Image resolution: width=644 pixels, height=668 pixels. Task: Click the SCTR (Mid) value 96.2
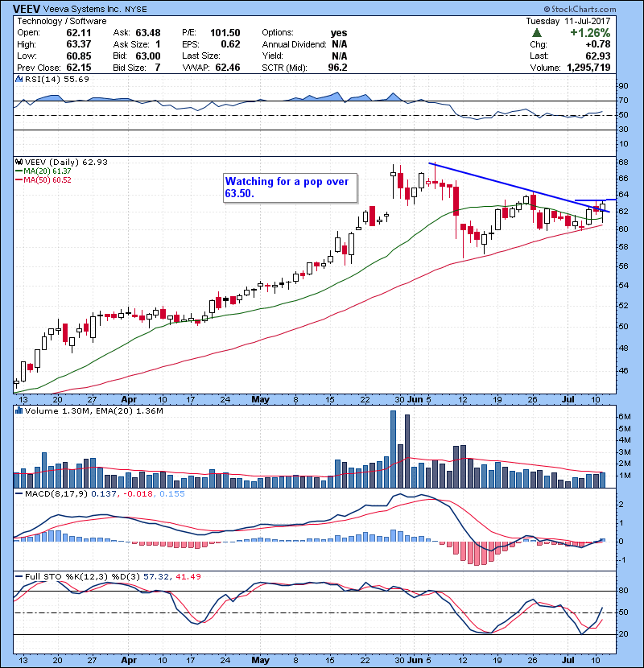[x=337, y=68]
